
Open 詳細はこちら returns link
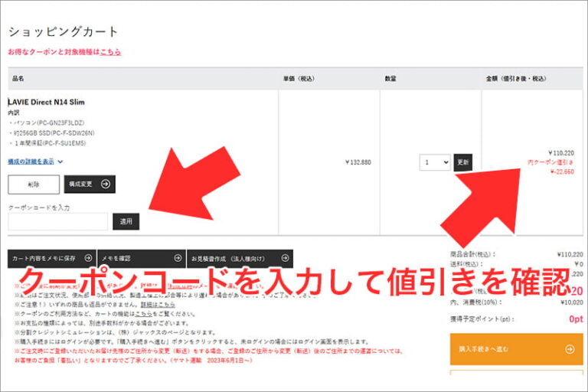[158, 305]
